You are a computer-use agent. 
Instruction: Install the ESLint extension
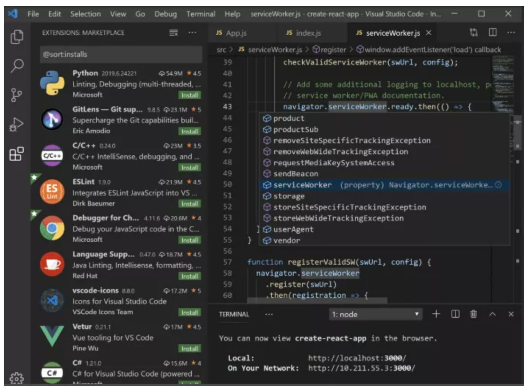pyautogui.click(x=189, y=204)
